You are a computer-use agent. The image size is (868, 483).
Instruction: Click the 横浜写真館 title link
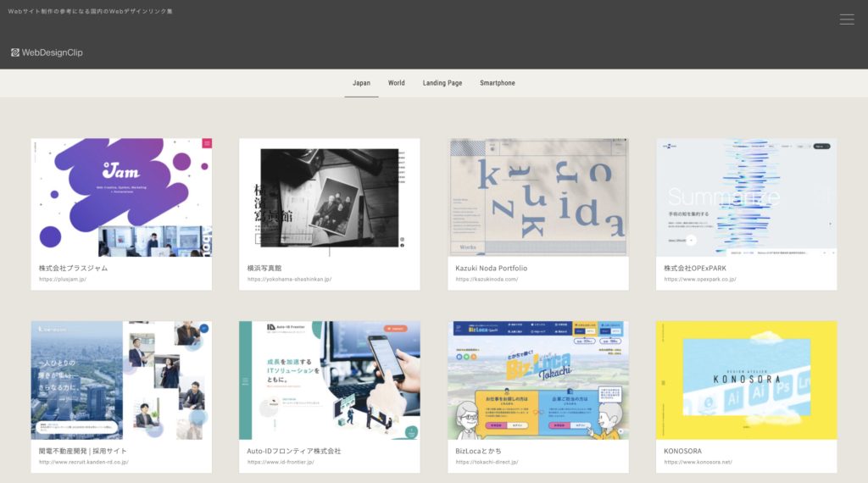[x=264, y=268]
